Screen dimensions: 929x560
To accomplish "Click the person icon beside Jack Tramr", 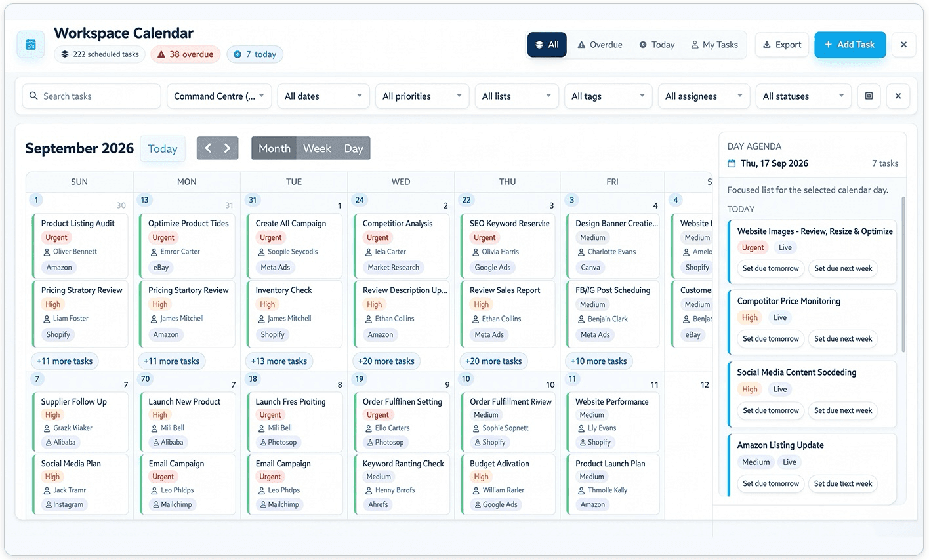I will [47, 490].
